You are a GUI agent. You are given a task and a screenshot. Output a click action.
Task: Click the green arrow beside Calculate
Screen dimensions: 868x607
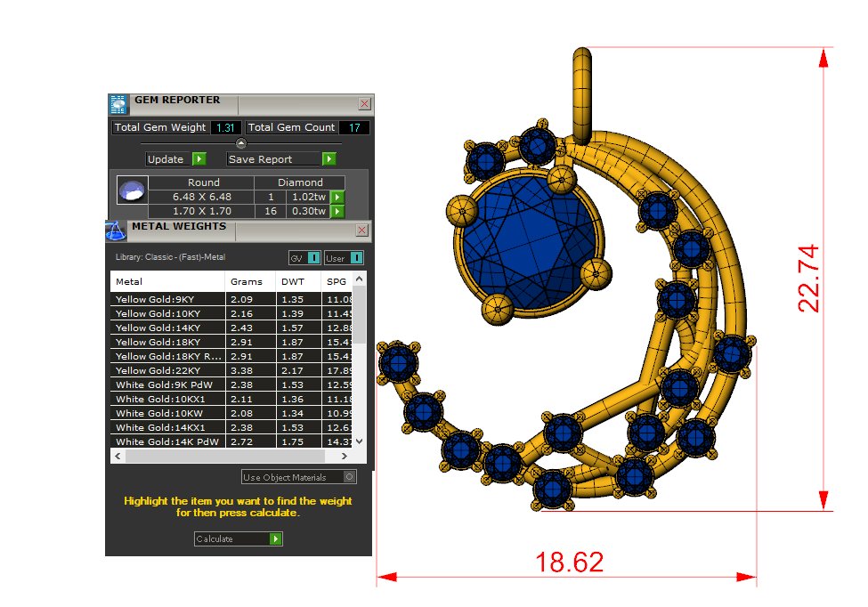coord(276,539)
